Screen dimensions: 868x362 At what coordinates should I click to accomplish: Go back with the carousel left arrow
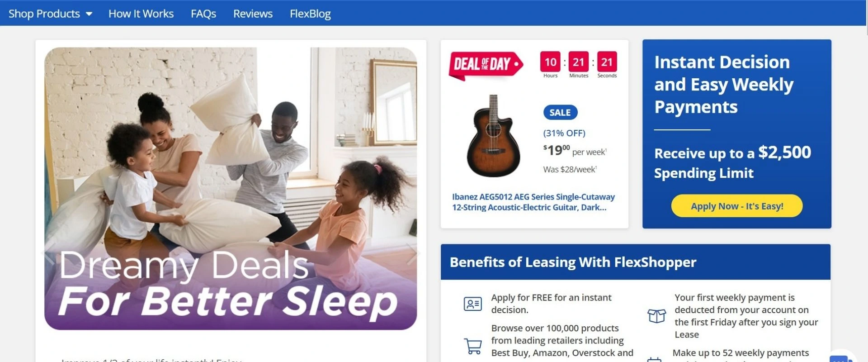tap(48, 254)
